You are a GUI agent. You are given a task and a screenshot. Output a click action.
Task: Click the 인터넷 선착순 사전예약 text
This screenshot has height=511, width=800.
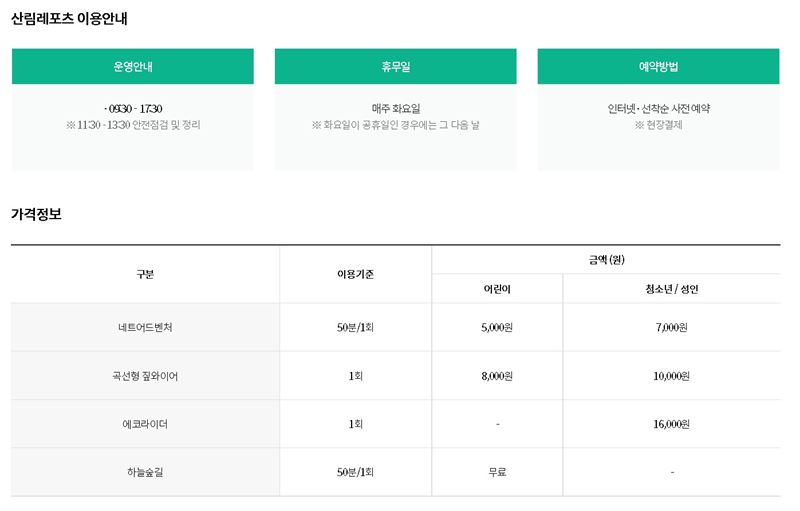[659, 109]
